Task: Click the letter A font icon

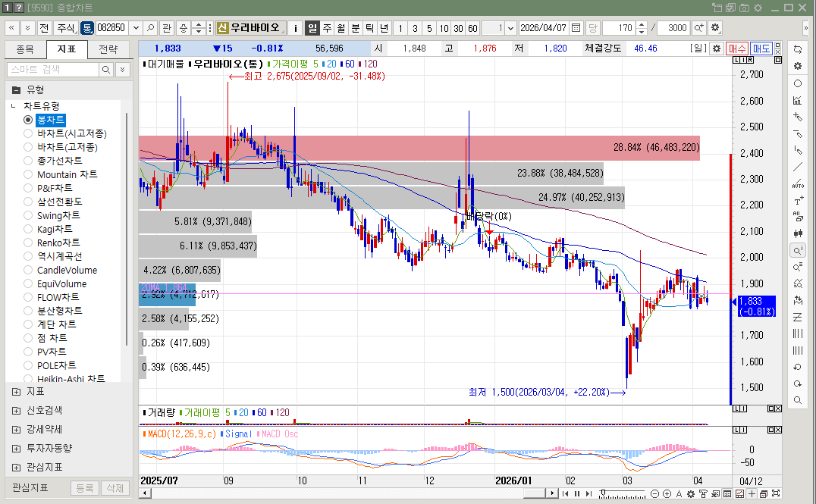Action: coord(679,493)
